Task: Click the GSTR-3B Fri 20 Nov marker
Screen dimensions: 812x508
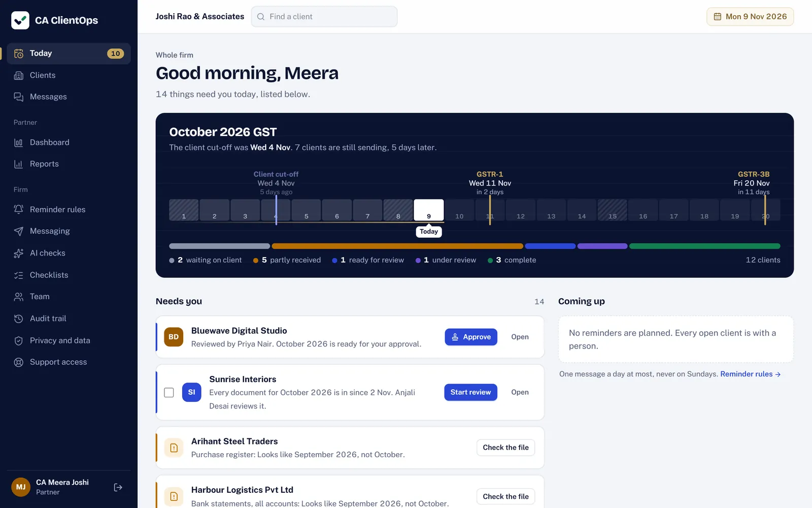Action: pyautogui.click(x=752, y=183)
